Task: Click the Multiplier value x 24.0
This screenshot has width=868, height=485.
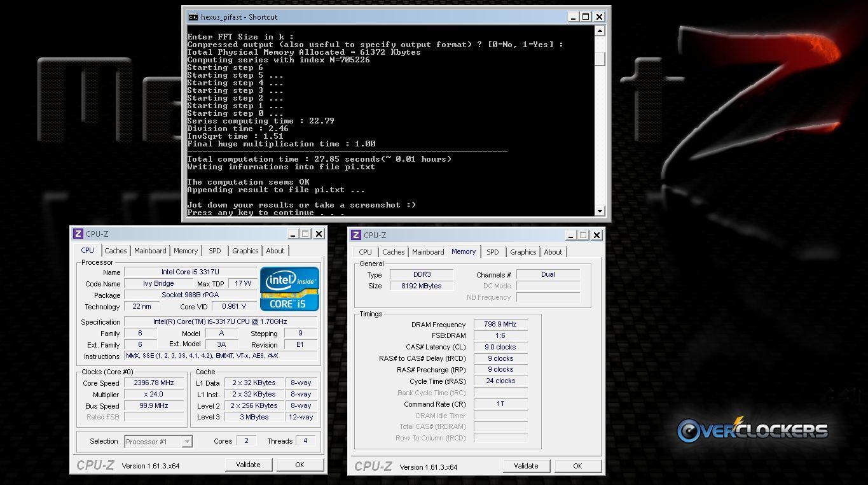Action: [x=154, y=394]
